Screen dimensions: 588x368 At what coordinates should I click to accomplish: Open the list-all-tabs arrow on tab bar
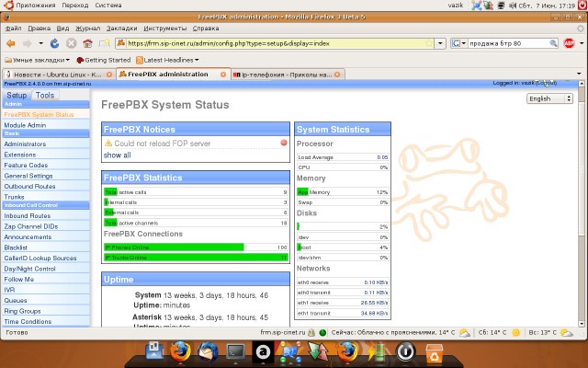(579, 74)
